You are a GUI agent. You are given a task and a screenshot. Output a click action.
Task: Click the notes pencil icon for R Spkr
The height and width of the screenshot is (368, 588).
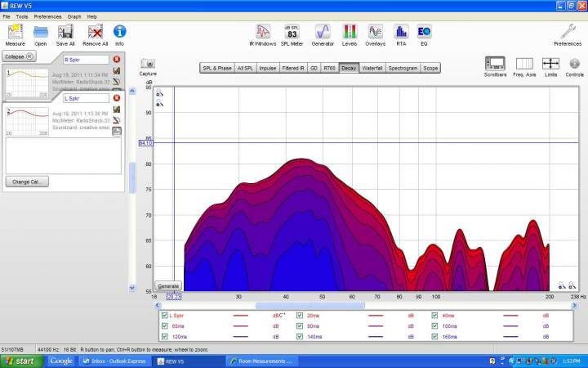click(117, 82)
